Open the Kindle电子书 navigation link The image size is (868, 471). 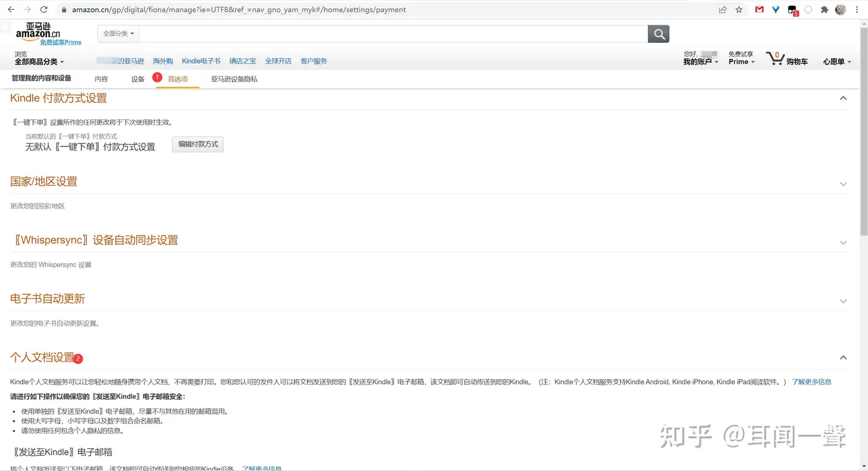click(x=201, y=61)
